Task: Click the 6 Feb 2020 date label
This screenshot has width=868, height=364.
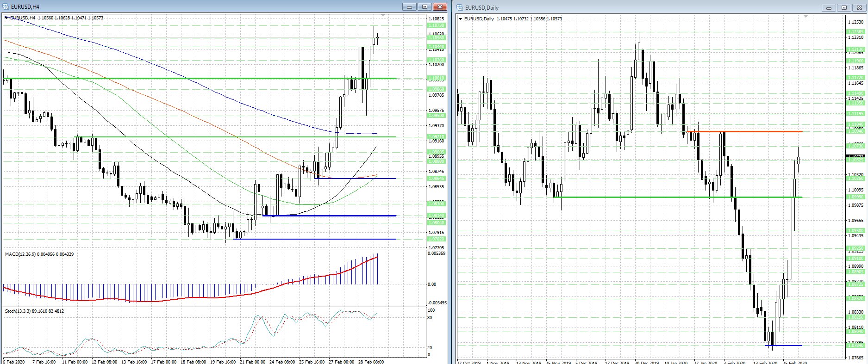Action: tap(14, 362)
